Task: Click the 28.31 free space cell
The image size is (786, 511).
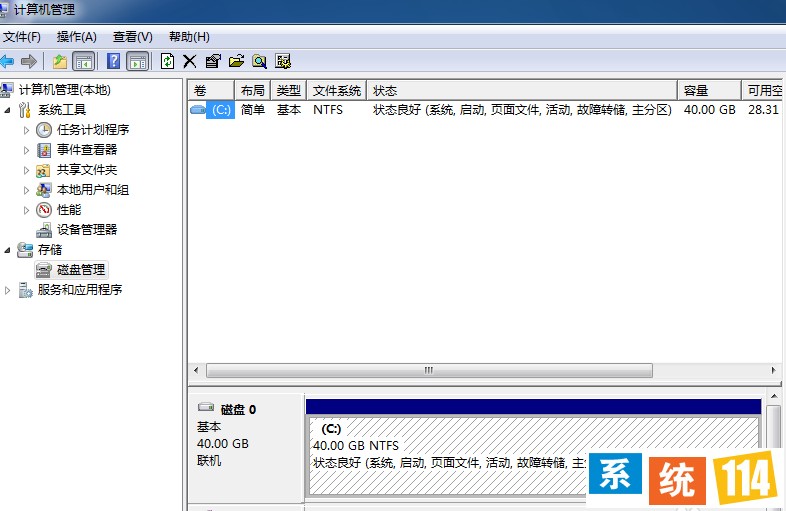Action: [763, 110]
